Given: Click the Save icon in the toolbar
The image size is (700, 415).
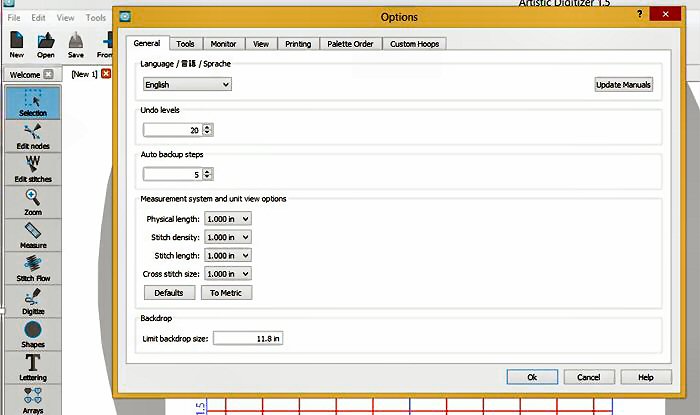Looking at the screenshot, I should (x=75, y=45).
